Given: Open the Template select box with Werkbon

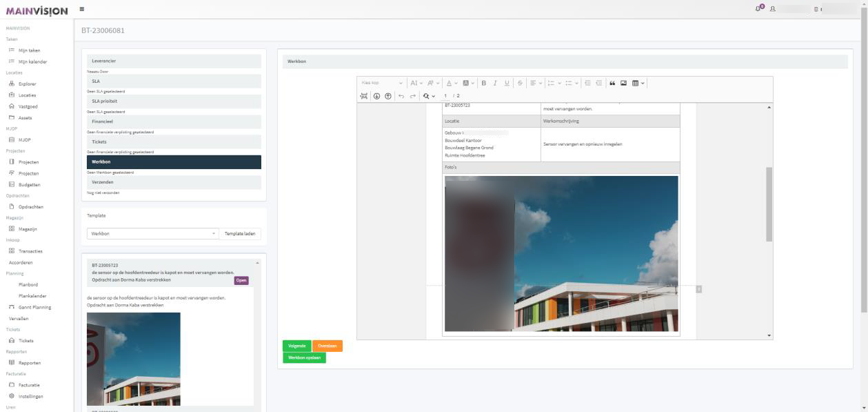Looking at the screenshot, I should 152,233.
